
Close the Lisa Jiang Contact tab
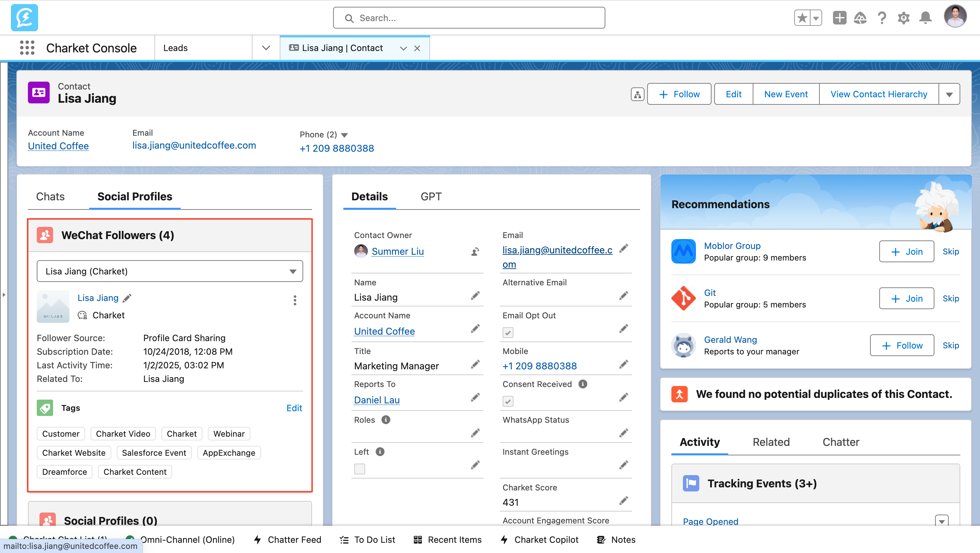click(417, 48)
